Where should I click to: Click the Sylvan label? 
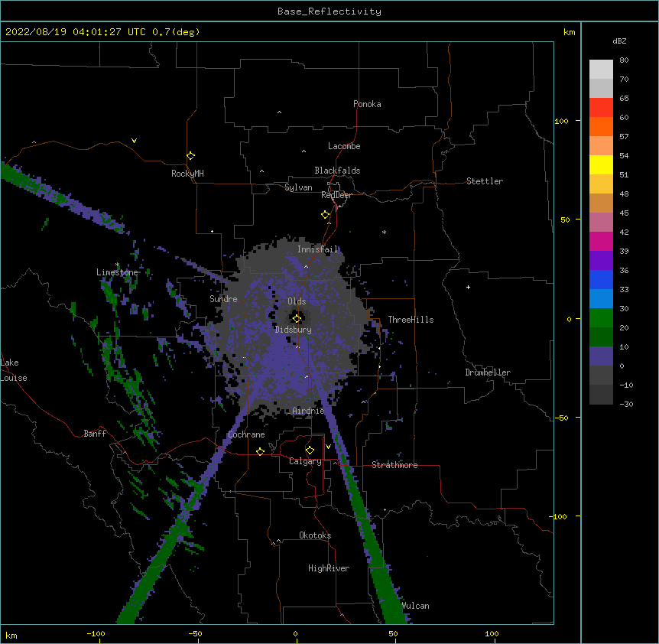click(x=298, y=187)
